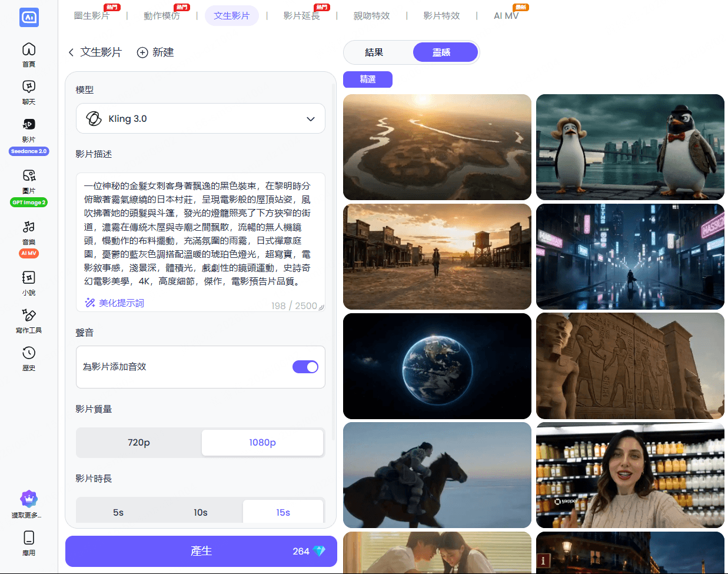Screen dimensions: 728x574
Task: Click the AI app logo icon
Action: tap(29, 17)
